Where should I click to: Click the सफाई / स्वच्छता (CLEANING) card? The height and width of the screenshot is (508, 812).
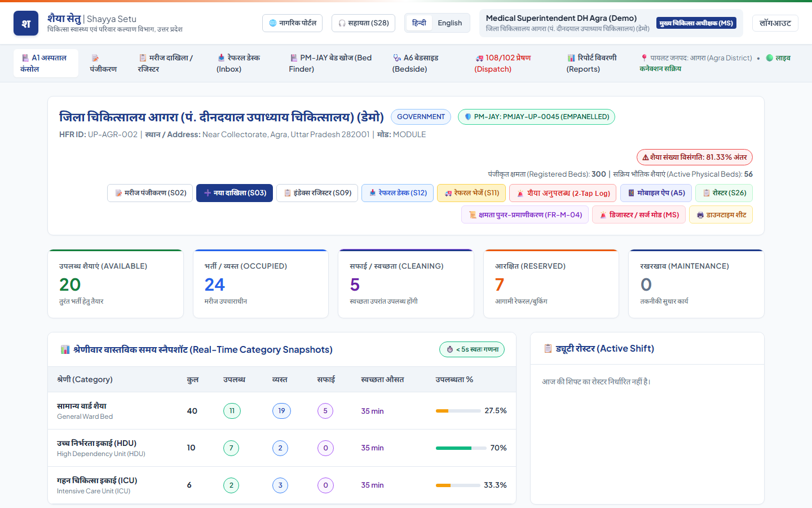tap(406, 284)
